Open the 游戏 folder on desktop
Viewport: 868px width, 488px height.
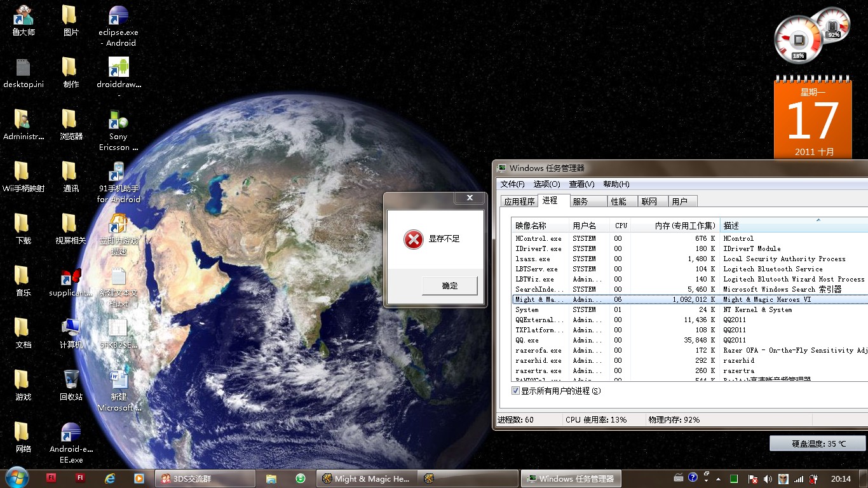point(22,381)
